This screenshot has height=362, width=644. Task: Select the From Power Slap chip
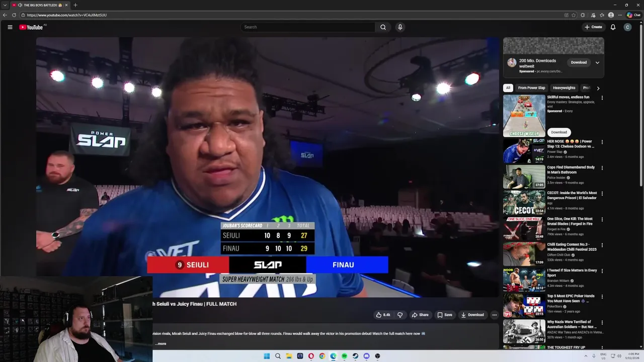pos(532,88)
